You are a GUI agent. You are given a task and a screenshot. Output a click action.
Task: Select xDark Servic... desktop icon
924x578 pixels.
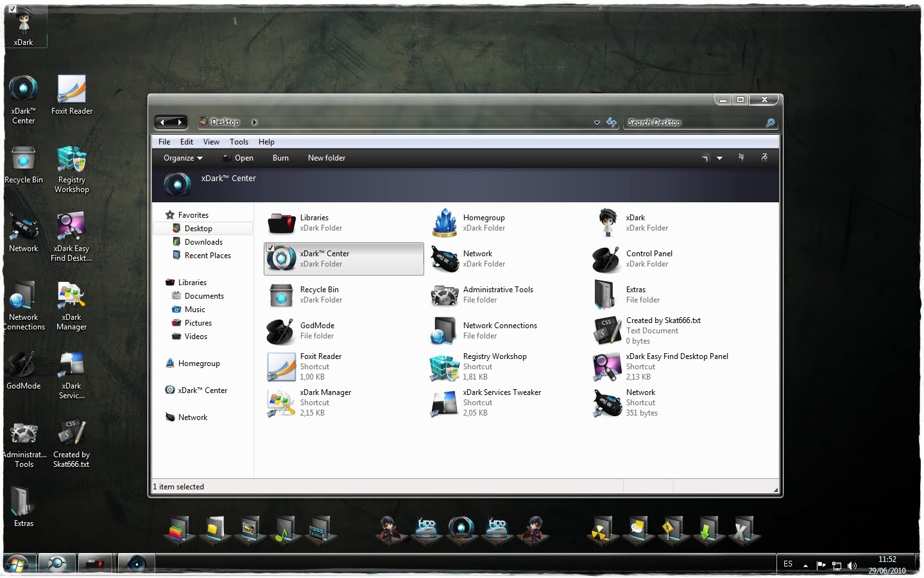[x=71, y=375]
